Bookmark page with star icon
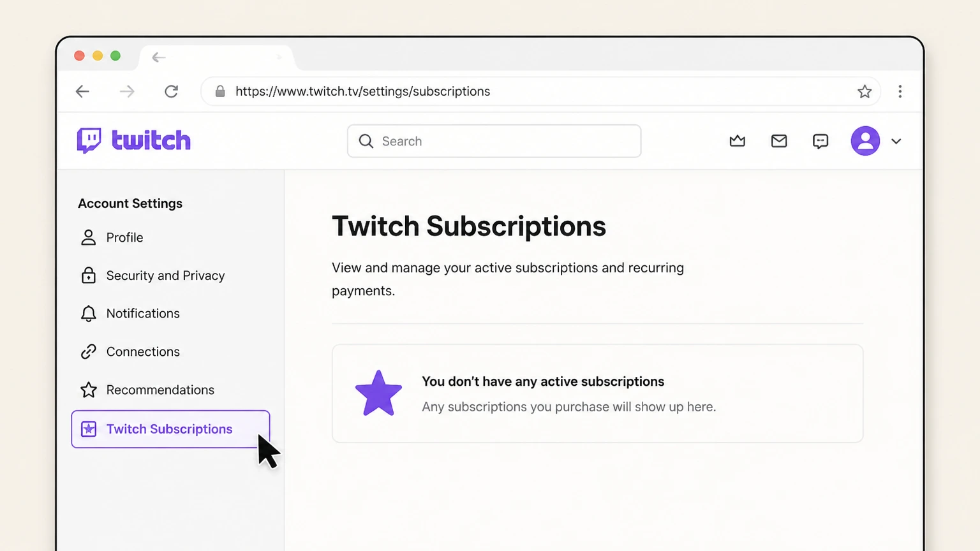The image size is (980, 551). (x=864, y=91)
